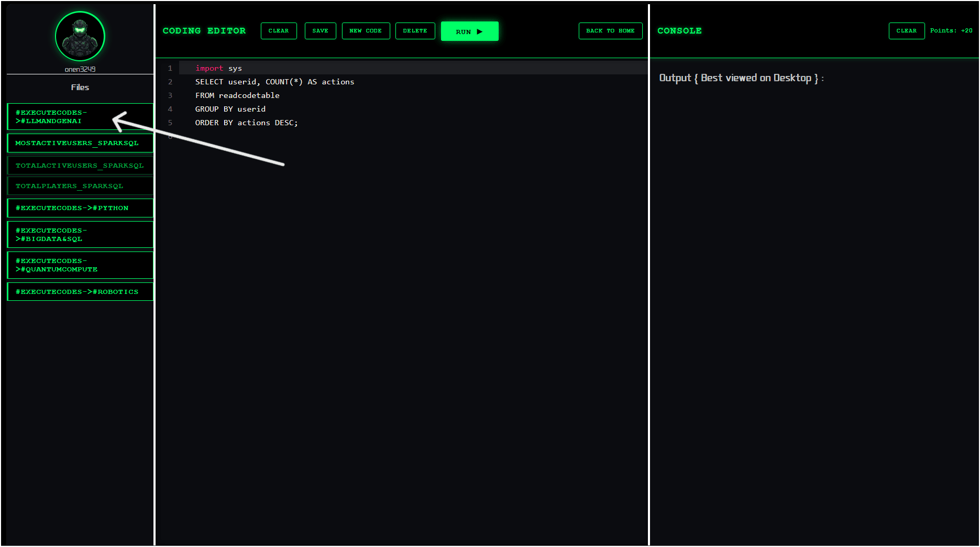This screenshot has width=980, height=547.
Task: Clear the console output
Action: pyautogui.click(x=906, y=31)
